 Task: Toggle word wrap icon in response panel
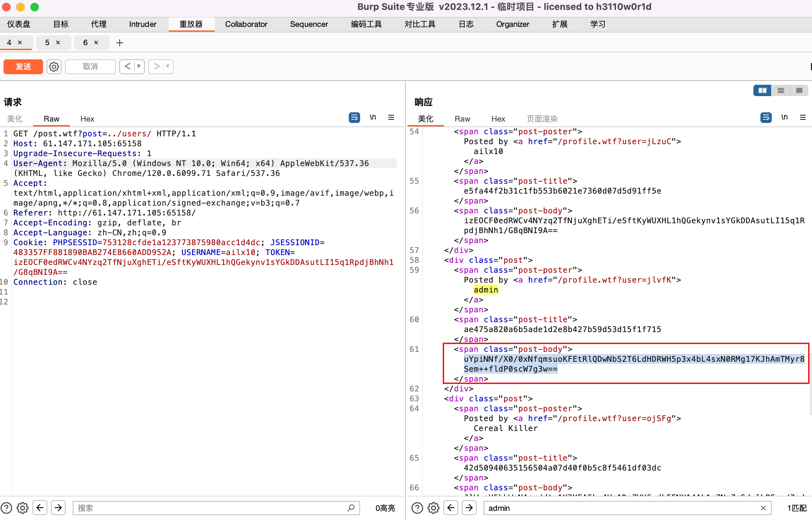[766, 117]
